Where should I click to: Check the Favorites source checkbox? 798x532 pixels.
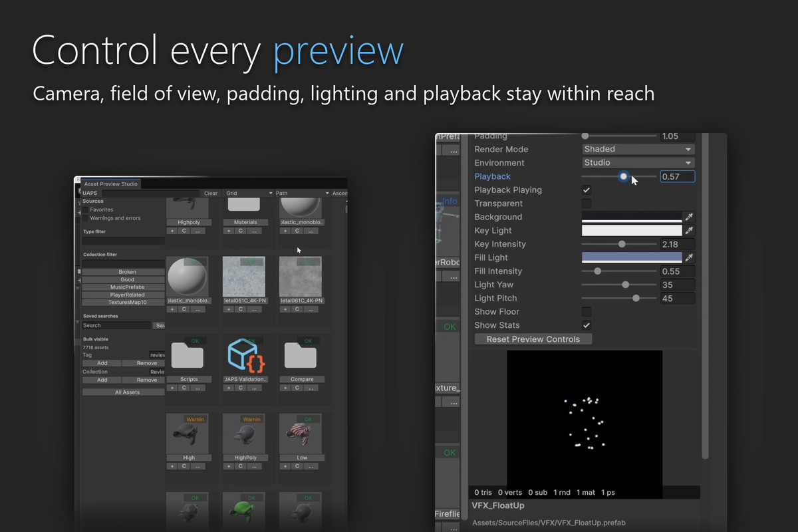click(x=85, y=209)
